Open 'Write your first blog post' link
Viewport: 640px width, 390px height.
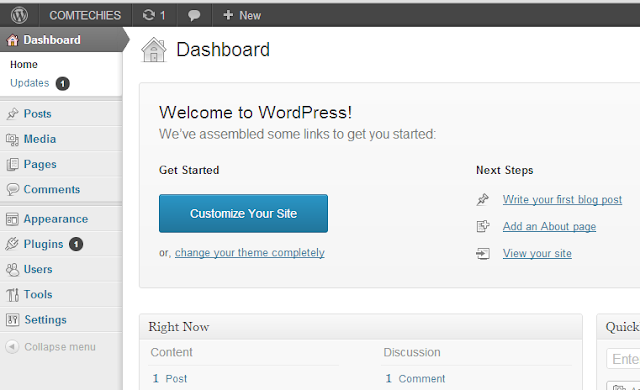[562, 199]
